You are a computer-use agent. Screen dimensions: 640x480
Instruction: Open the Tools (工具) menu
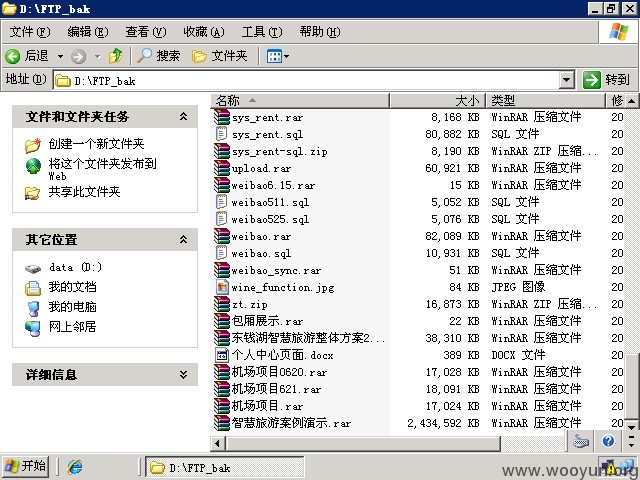click(262, 32)
